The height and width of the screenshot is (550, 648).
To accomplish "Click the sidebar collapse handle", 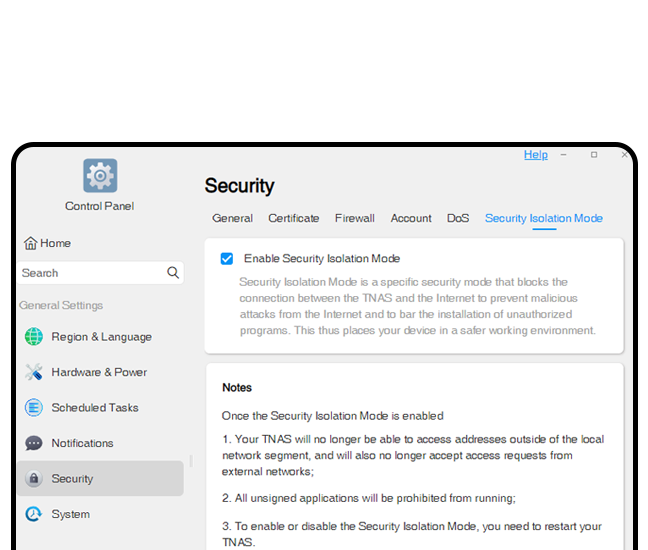I will coord(190,462).
